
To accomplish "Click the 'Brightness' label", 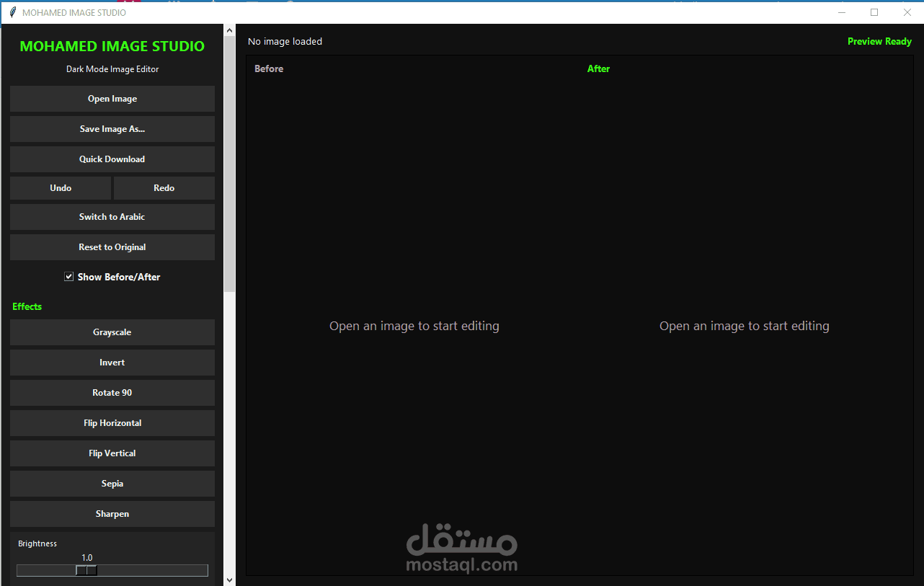I will pyautogui.click(x=37, y=543).
